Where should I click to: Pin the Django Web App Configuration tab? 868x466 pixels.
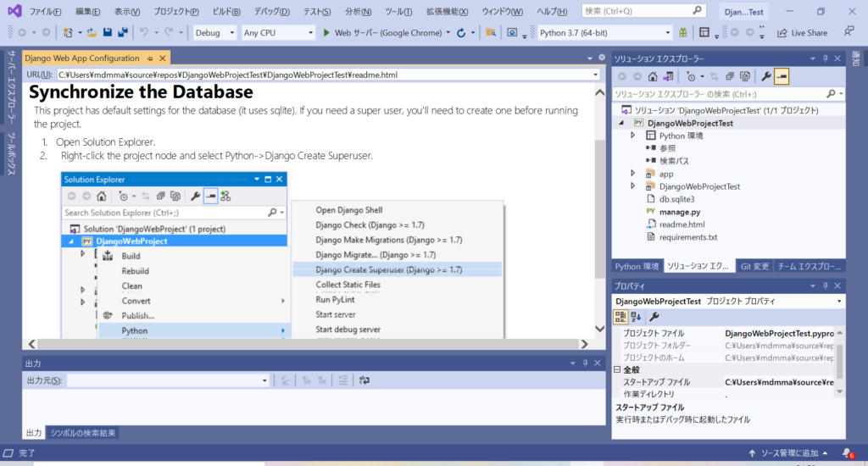click(x=149, y=58)
